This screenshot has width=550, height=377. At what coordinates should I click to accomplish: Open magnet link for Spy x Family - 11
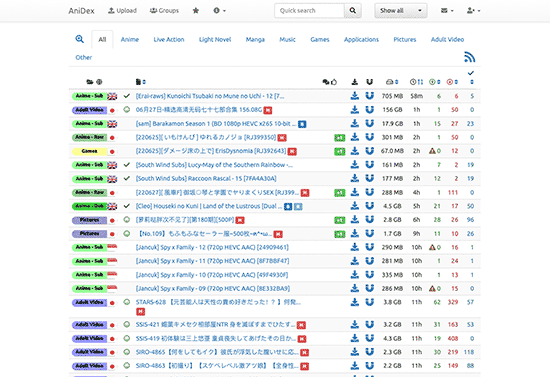coord(369,261)
